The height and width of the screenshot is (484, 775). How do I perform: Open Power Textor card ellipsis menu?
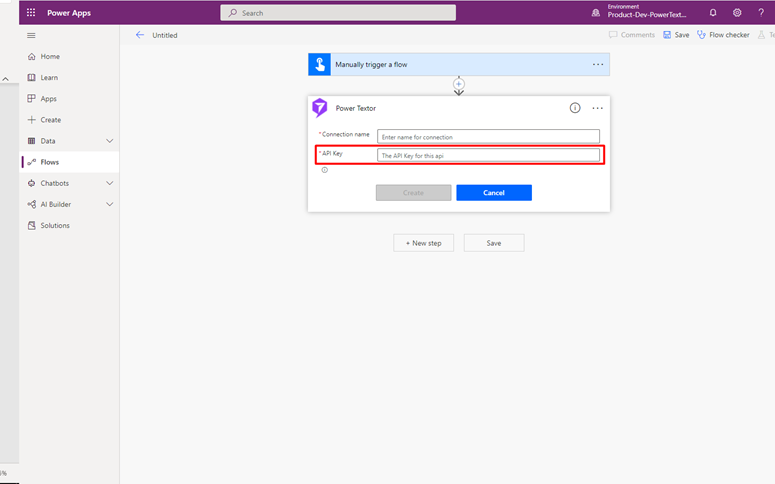click(x=598, y=108)
